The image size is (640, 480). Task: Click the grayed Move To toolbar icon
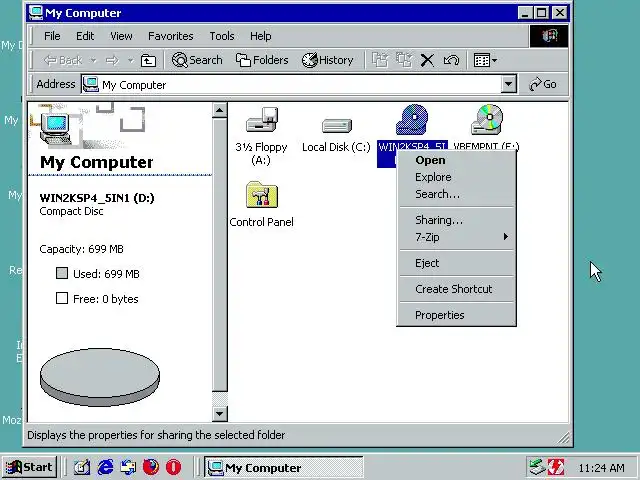380,60
